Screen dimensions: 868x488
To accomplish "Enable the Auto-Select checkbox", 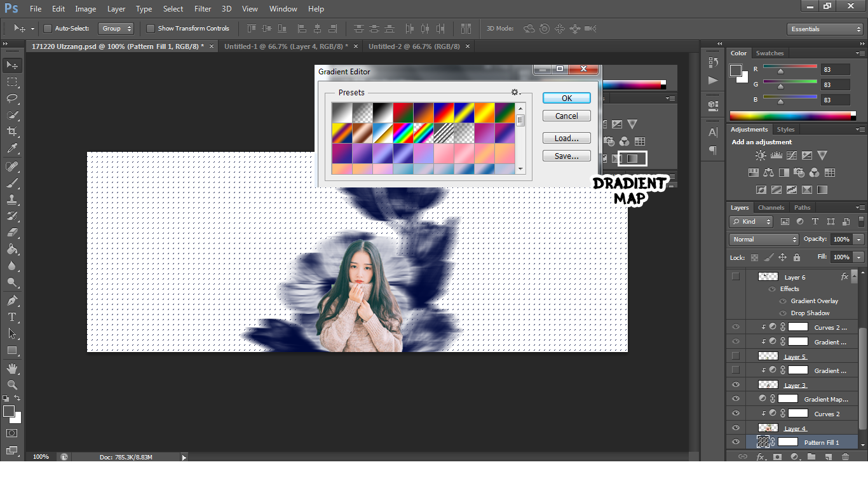I will [48, 29].
